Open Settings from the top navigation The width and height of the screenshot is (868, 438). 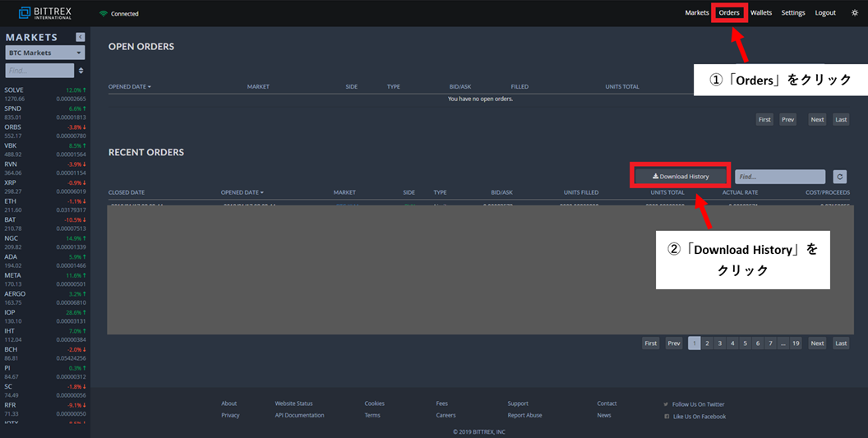pyautogui.click(x=792, y=12)
